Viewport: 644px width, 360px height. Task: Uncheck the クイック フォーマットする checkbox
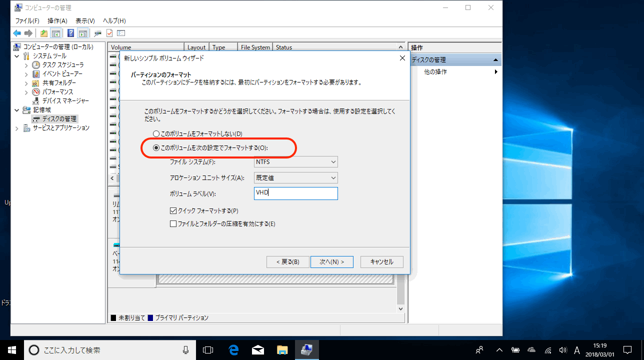tap(173, 211)
